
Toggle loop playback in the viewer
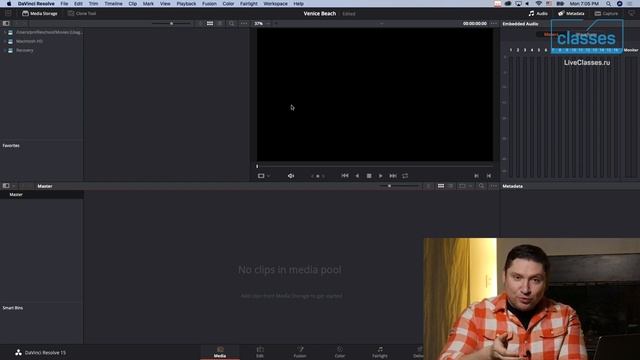[405, 176]
